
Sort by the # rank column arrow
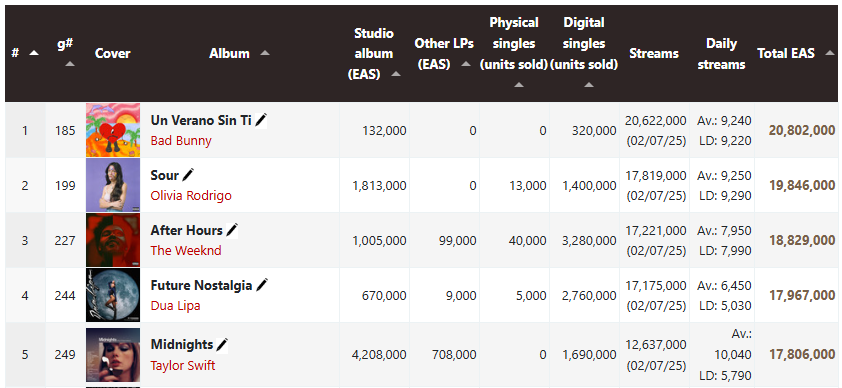pos(34,53)
